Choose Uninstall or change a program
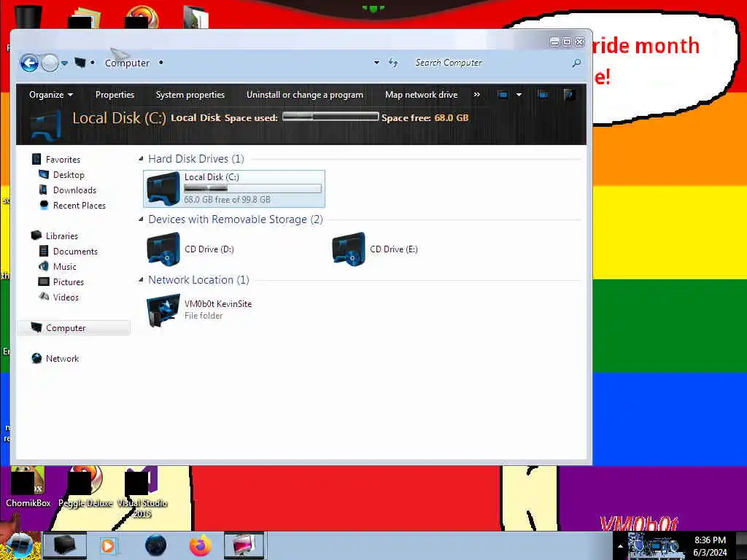The width and height of the screenshot is (747, 560). pyautogui.click(x=305, y=95)
